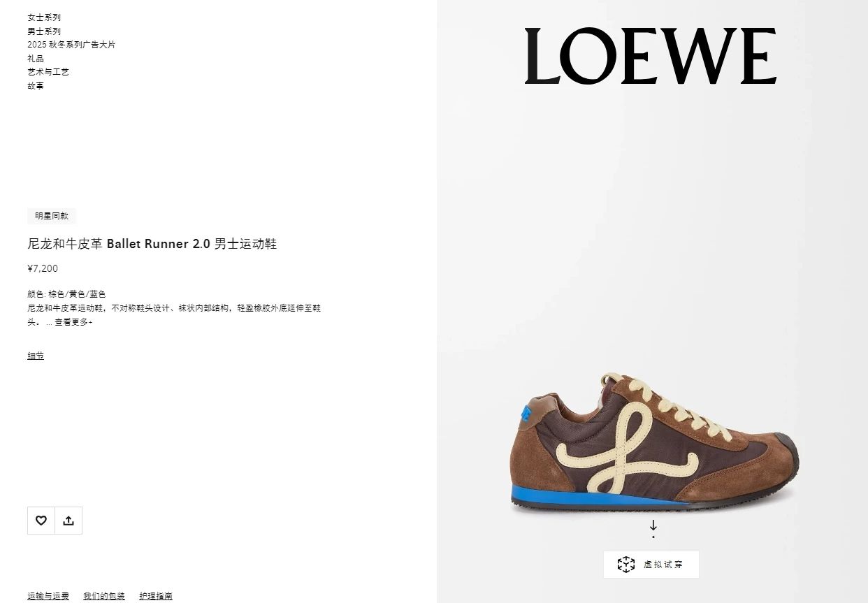This screenshot has width=868, height=603.
Task: Click the 明星同款 tag
Action: [52, 216]
